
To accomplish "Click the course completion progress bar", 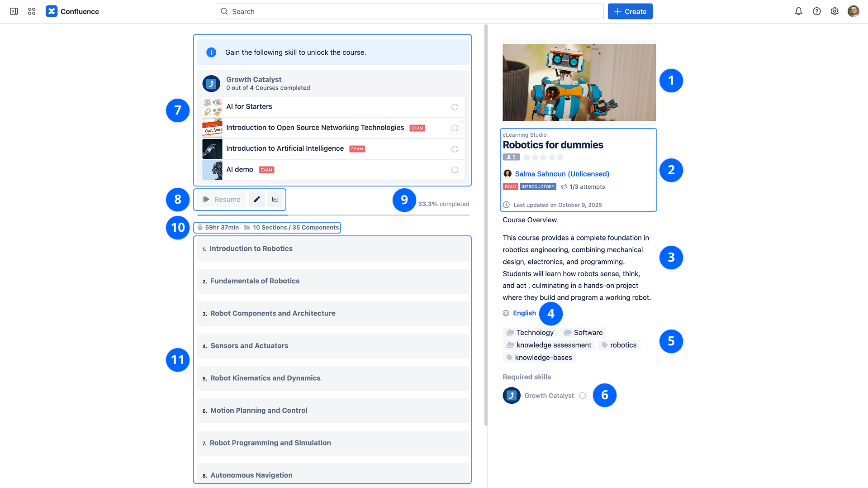I will pos(333,215).
